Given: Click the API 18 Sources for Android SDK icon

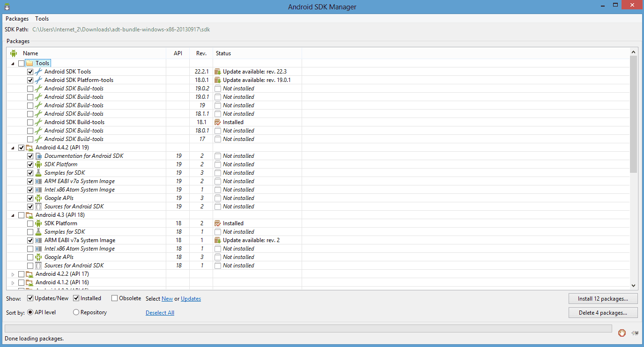Looking at the screenshot, I should point(38,266).
